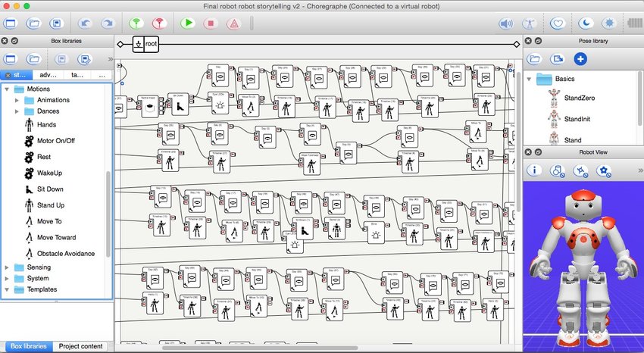Image resolution: width=644 pixels, height=353 pixels.
Task: Adjust robot speaker volume icon
Action: pyautogui.click(x=506, y=23)
